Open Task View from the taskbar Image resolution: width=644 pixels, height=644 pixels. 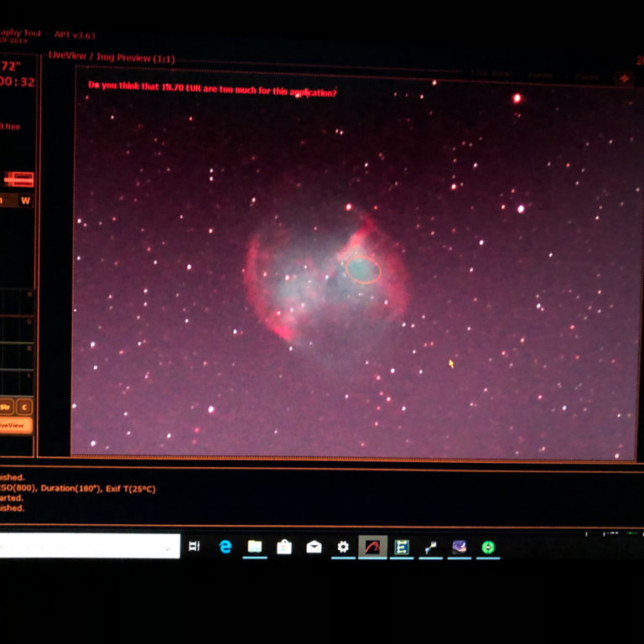pos(195,547)
